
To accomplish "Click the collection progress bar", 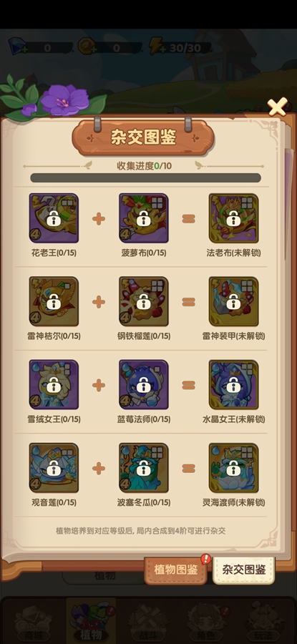I will (146, 178).
